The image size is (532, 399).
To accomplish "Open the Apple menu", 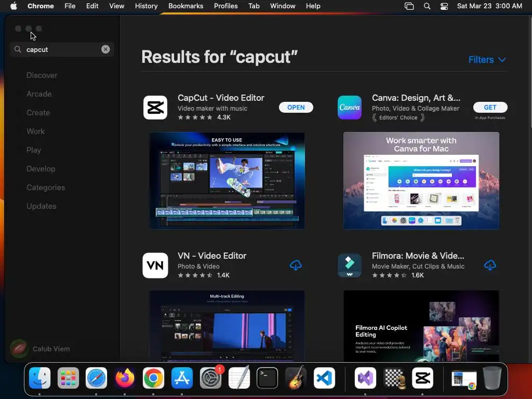I will click(x=14, y=6).
